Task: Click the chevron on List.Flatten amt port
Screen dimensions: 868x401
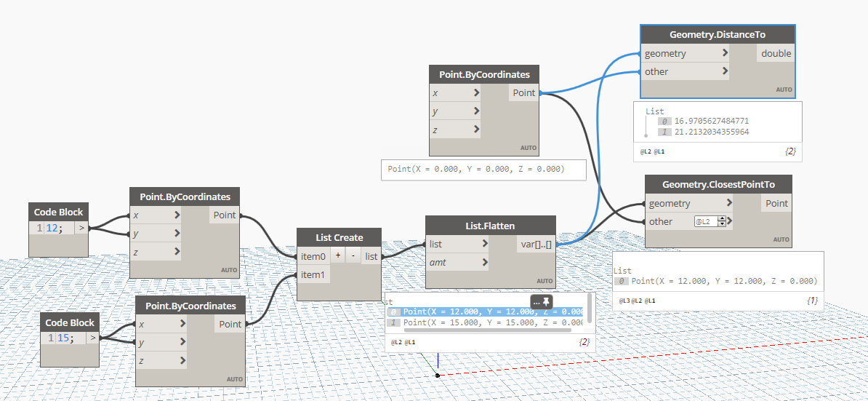Action: click(x=485, y=262)
